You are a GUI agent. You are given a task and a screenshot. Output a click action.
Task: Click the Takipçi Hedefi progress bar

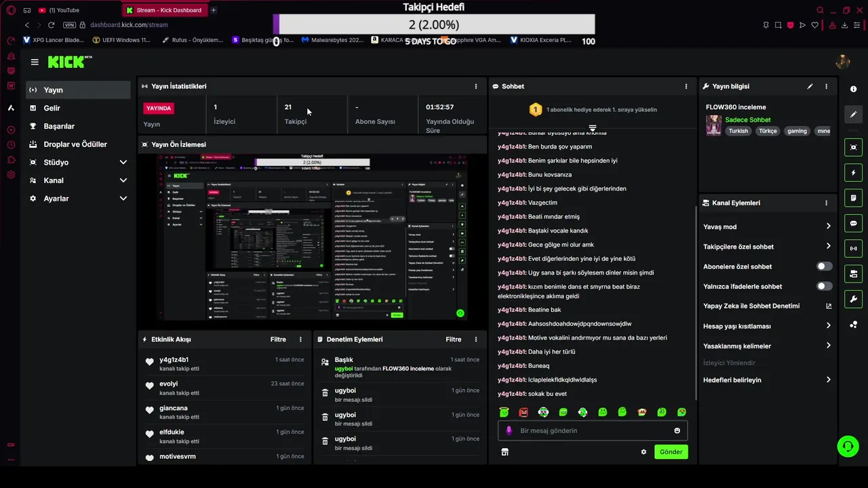(x=434, y=24)
